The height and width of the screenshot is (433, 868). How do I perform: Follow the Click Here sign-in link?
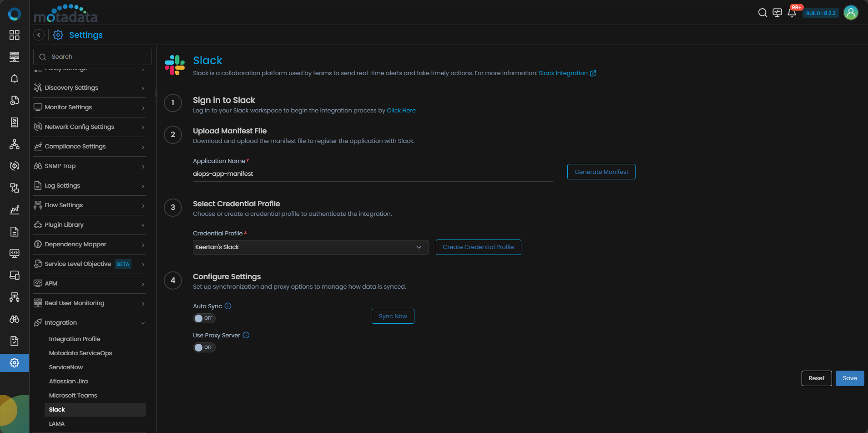pos(401,111)
